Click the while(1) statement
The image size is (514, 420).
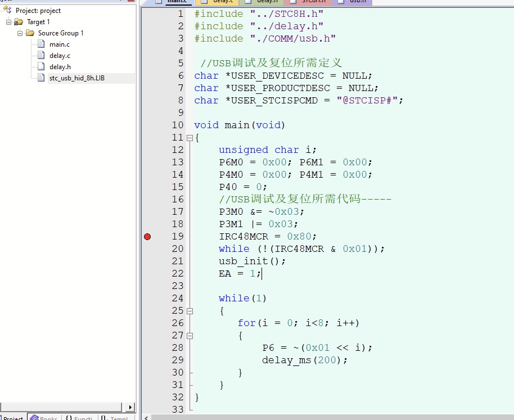[242, 298]
